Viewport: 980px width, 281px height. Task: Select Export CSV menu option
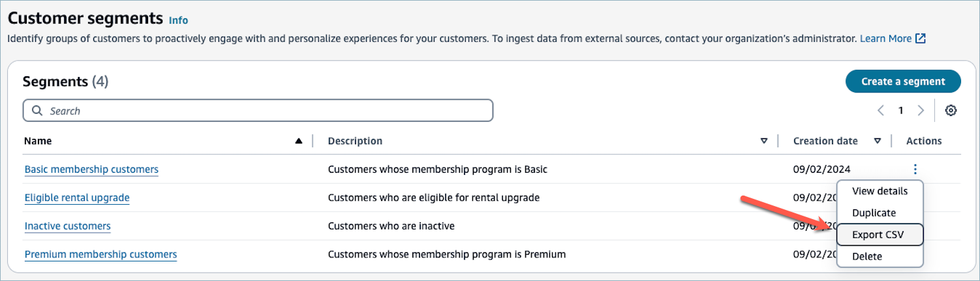pyautogui.click(x=878, y=235)
